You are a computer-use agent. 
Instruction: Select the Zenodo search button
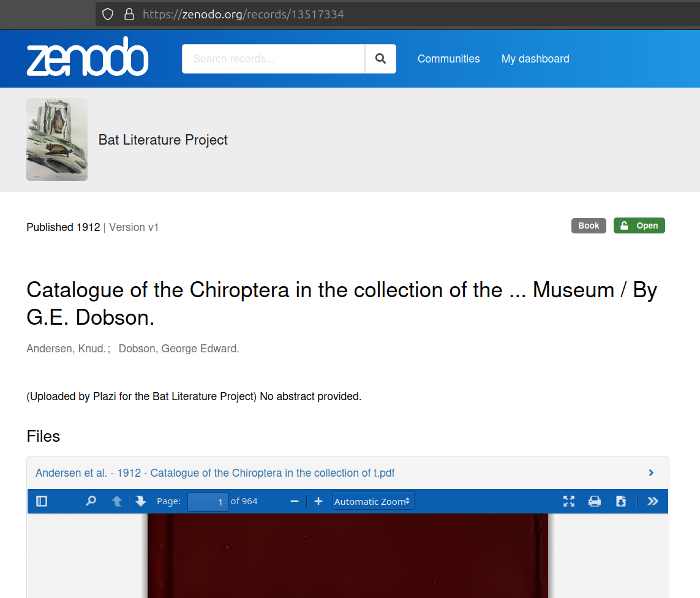380,58
